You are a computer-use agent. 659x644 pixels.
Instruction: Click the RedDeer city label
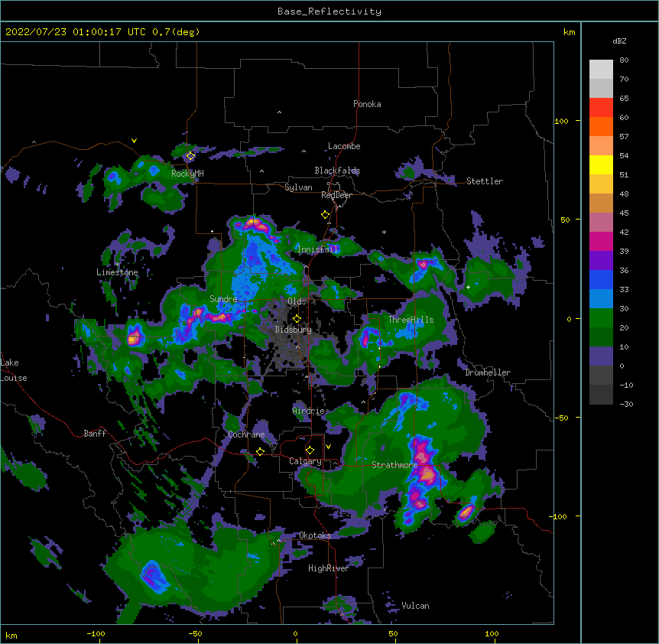[336, 195]
